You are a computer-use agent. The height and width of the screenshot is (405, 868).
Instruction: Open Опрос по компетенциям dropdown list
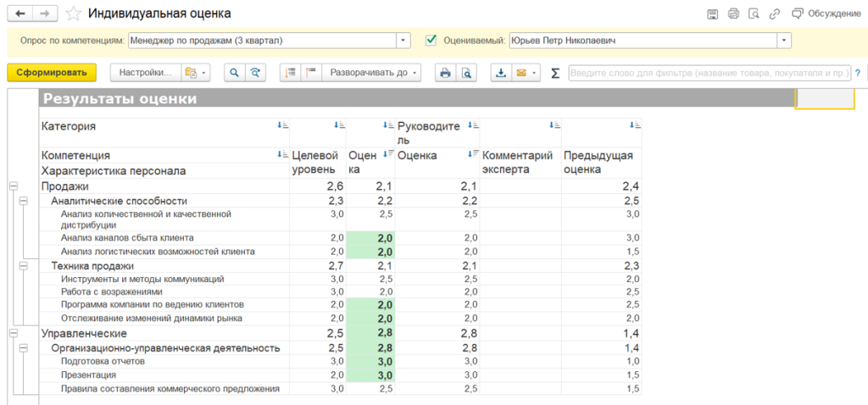coord(403,41)
